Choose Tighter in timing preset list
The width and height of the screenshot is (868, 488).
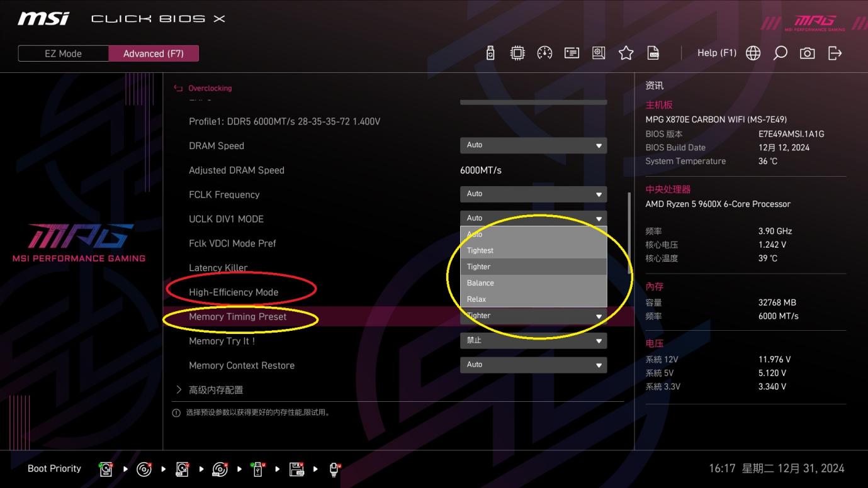(533, 267)
